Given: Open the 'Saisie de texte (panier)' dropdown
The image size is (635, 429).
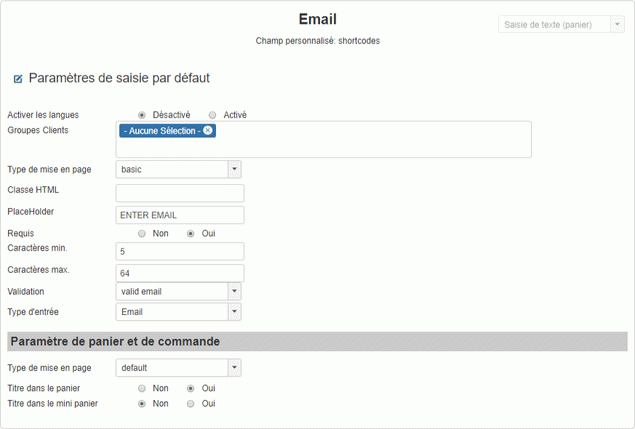Looking at the screenshot, I should 561,24.
